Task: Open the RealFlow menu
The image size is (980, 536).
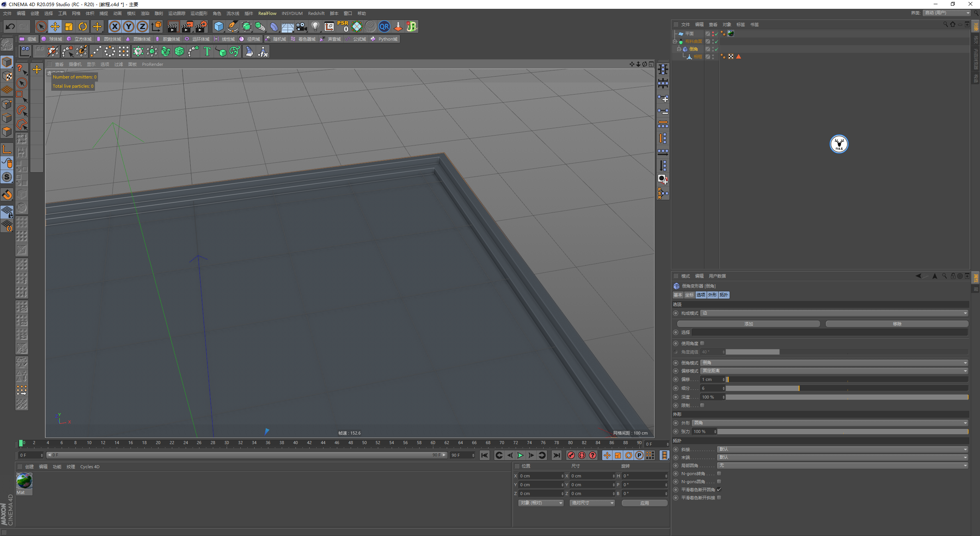Action: [x=267, y=13]
